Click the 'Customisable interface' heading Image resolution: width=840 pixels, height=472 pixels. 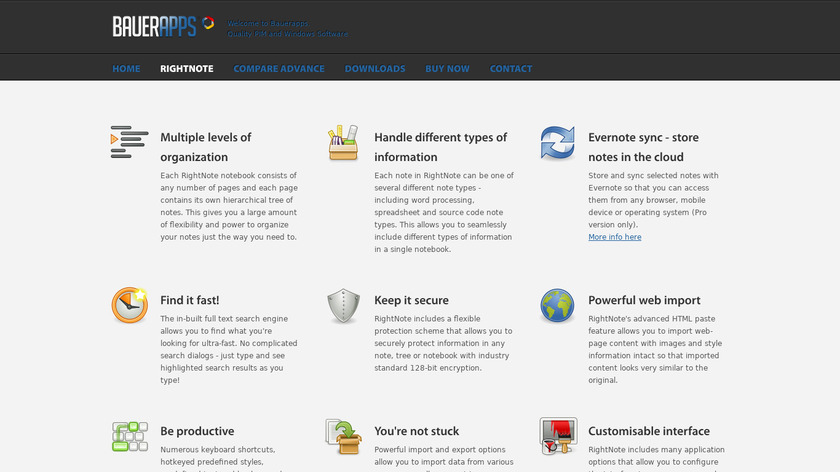pos(649,431)
